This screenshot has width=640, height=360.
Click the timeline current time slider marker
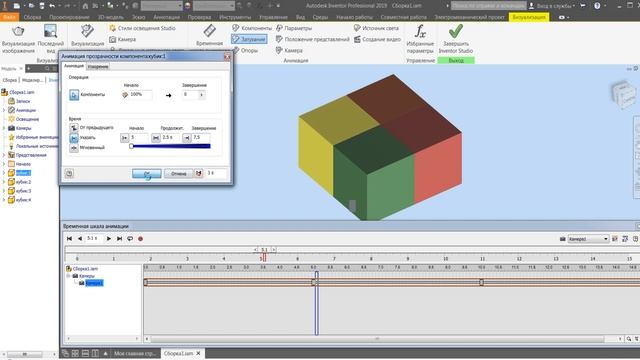[x=264, y=257]
